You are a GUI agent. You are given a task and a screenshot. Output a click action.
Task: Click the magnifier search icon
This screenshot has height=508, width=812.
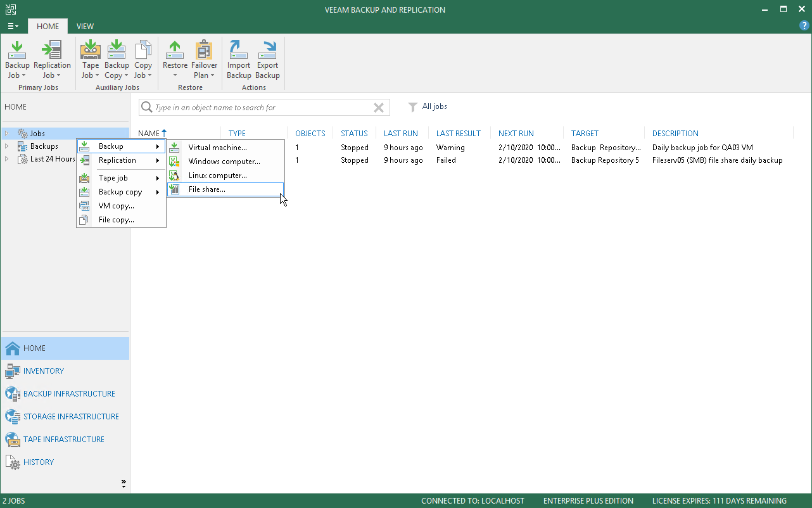click(x=147, y=108)
